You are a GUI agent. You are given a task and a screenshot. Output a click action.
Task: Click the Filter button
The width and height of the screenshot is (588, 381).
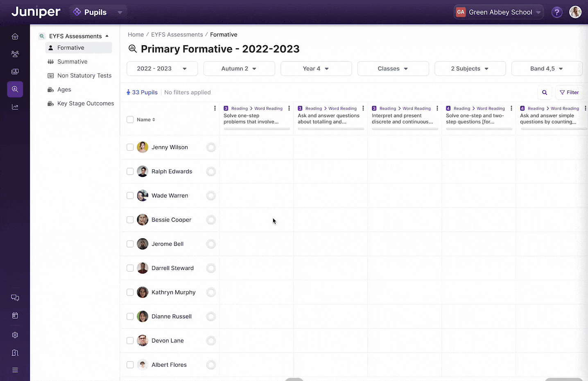(x=569, y=93)
